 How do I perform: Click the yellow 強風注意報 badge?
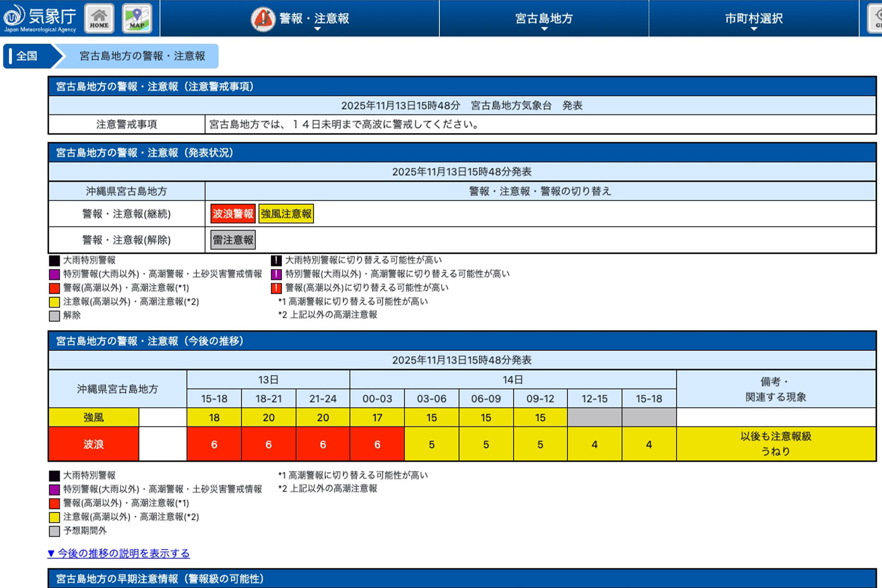(x=286, y=214)
